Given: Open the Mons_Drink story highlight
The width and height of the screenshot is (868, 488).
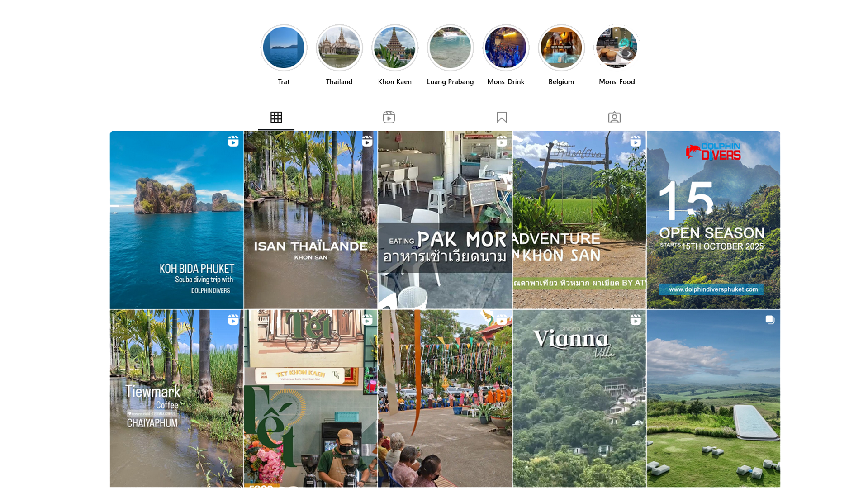Looking at the screenshot, I should (x=506, y=47).
